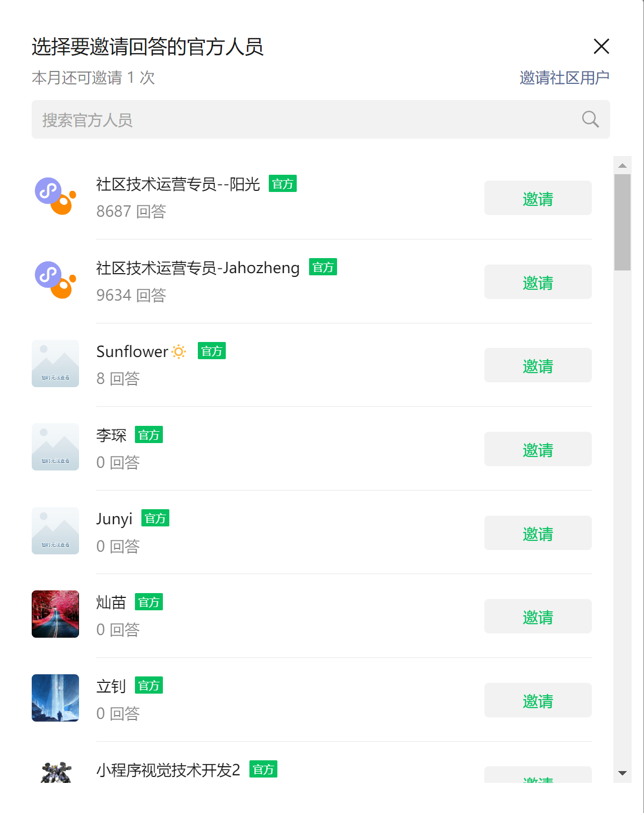Invite 社区技术运营专员--阳光 to answer
Image resolution: width=644 pixels, height=813 pixels.
click(538, 198)
